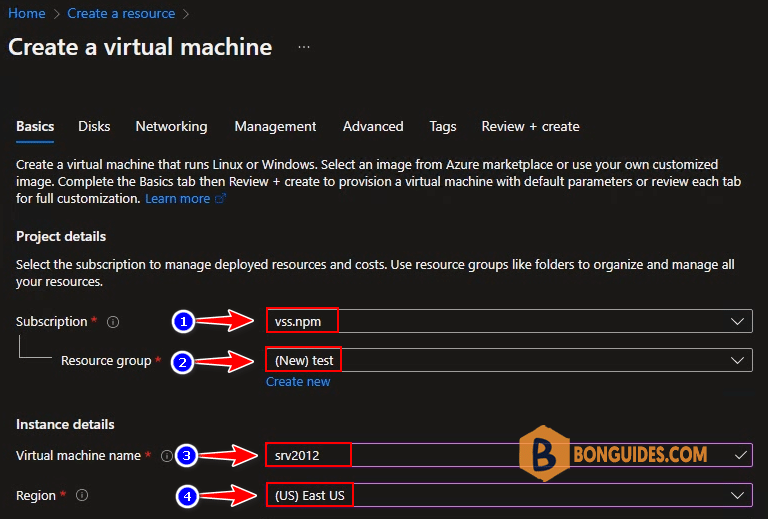
Task: Switch to the Networking tab
Action: 171,126
